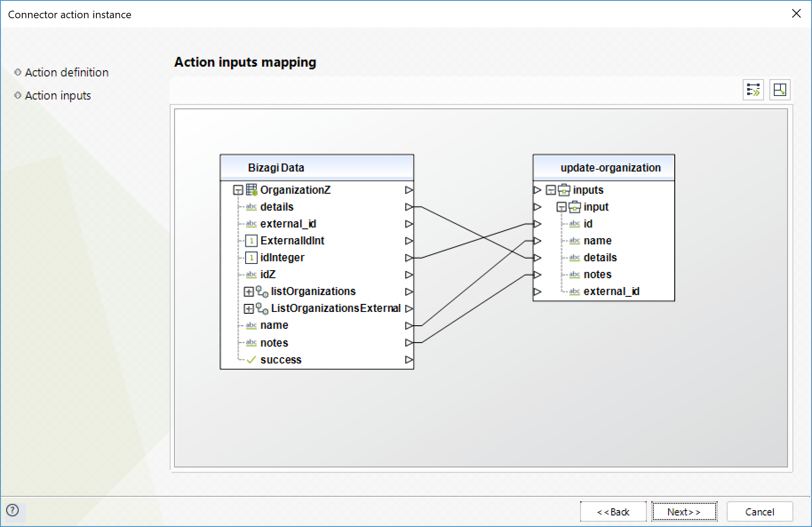Select the ExternalIdInt field
The image size is (812, 527).
(x=292, y=241)
